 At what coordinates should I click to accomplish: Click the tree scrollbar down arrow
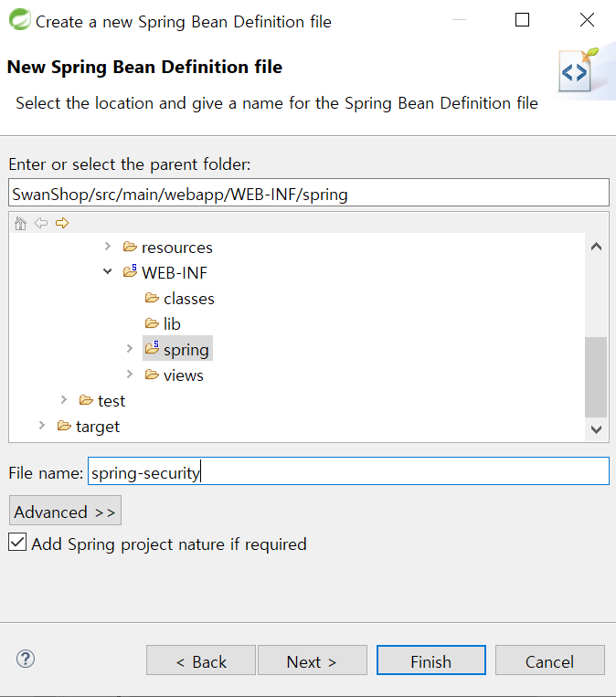coord(597,429)
